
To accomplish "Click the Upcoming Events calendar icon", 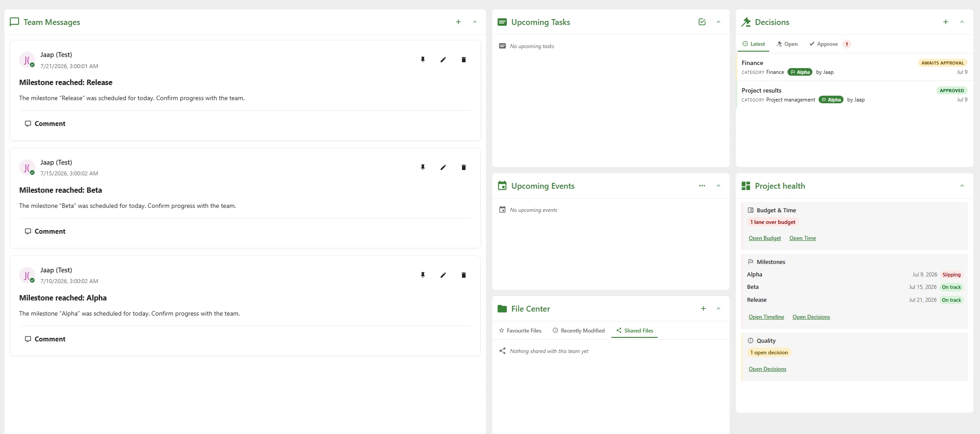I will point(502,186).
